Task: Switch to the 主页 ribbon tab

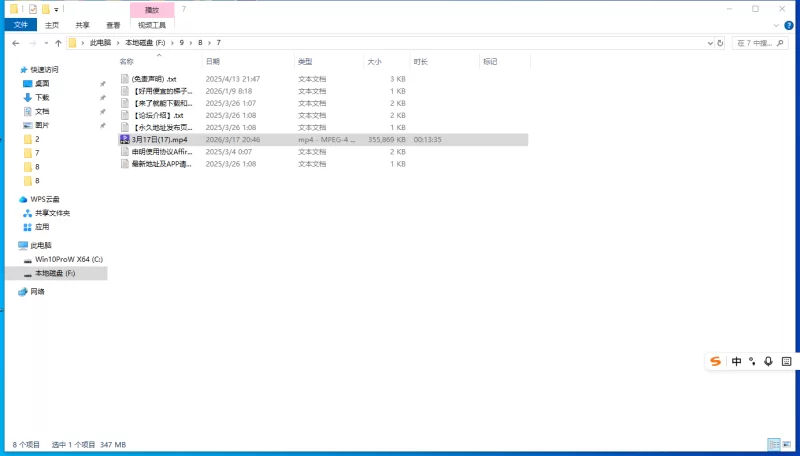Action: (52, 25)
